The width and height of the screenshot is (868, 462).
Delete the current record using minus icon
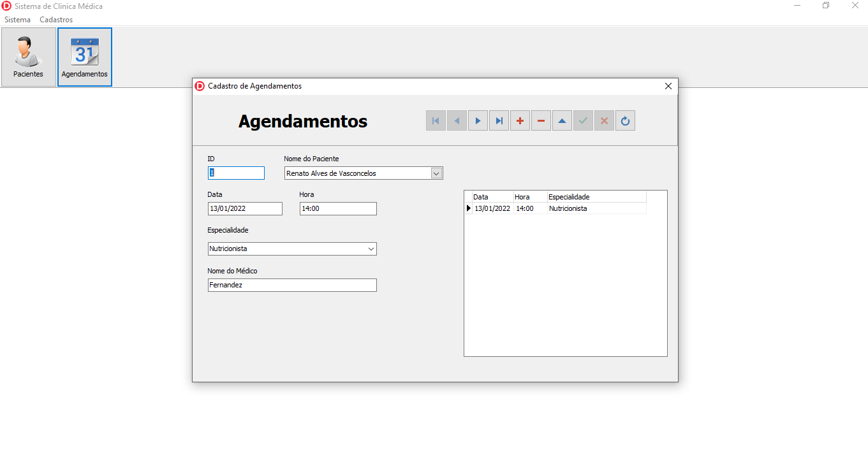click(541, 120)
